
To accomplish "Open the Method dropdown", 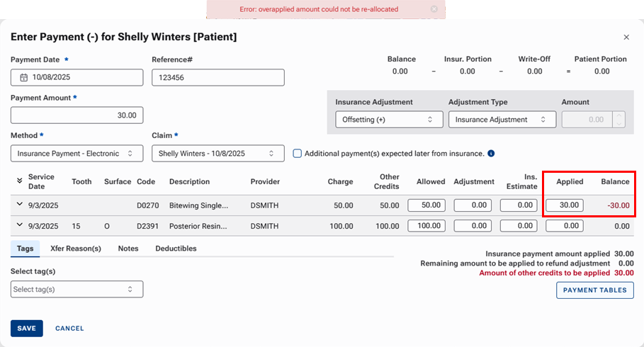I will pyautogui.click(x=77, y=153).
